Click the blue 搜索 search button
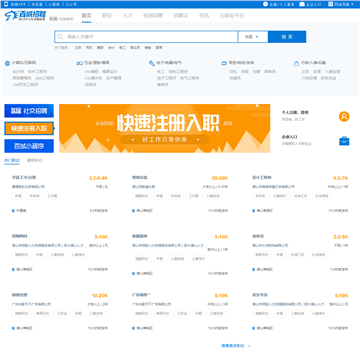360x360 pixels. point(287,37)
